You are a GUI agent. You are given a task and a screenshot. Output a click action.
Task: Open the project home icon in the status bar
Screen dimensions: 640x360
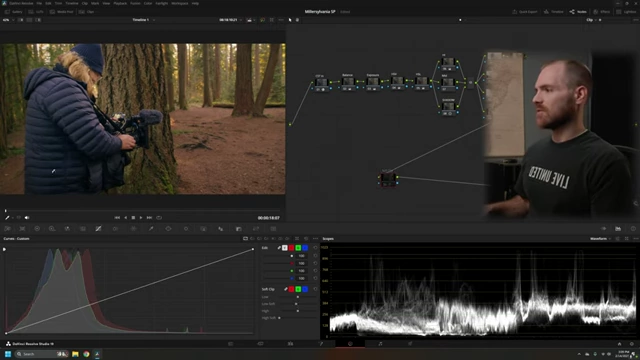(619, 344)
